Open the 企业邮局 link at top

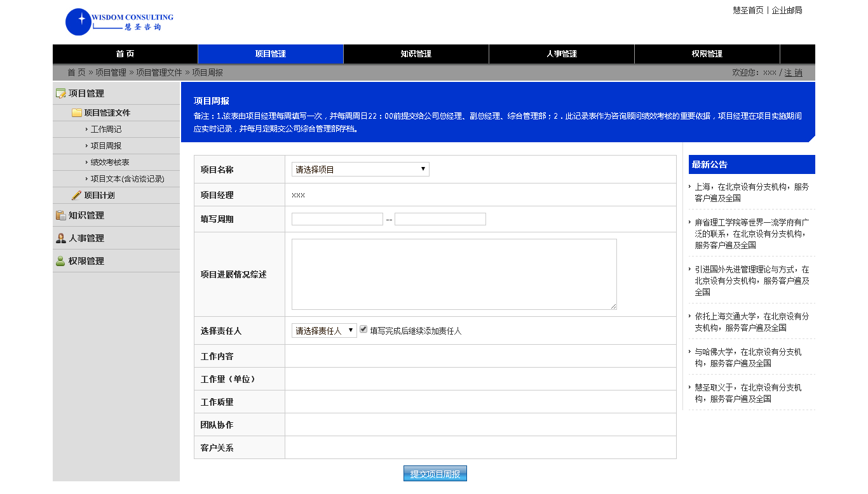click(787, 10)
